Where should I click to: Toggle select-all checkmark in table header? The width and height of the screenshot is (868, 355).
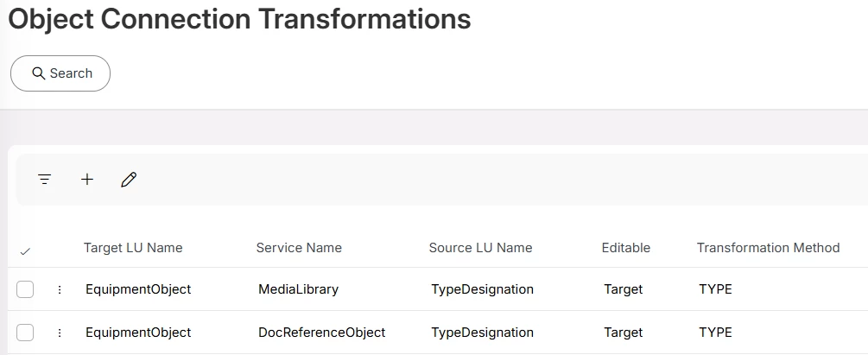[x=25, y=251]
